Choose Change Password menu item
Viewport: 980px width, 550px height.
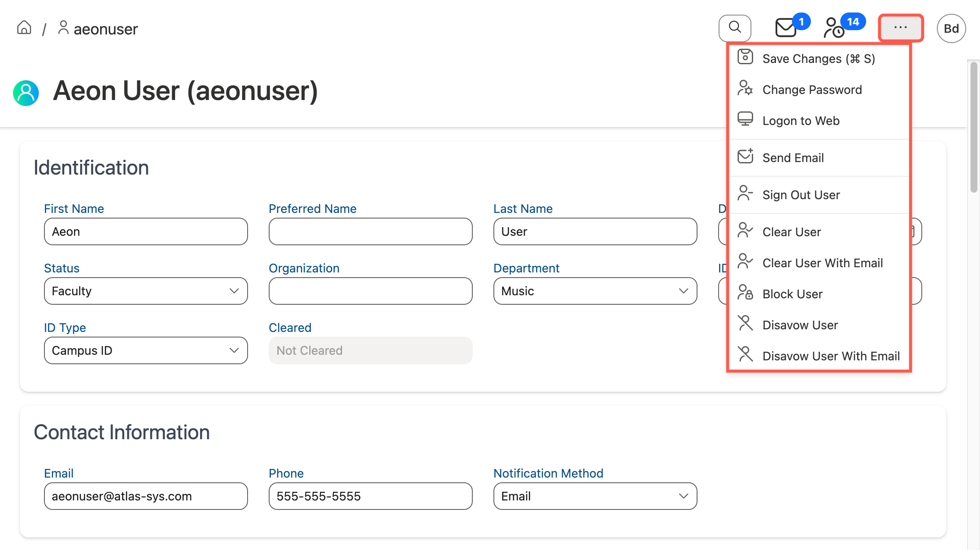click(x=812, y=90)
